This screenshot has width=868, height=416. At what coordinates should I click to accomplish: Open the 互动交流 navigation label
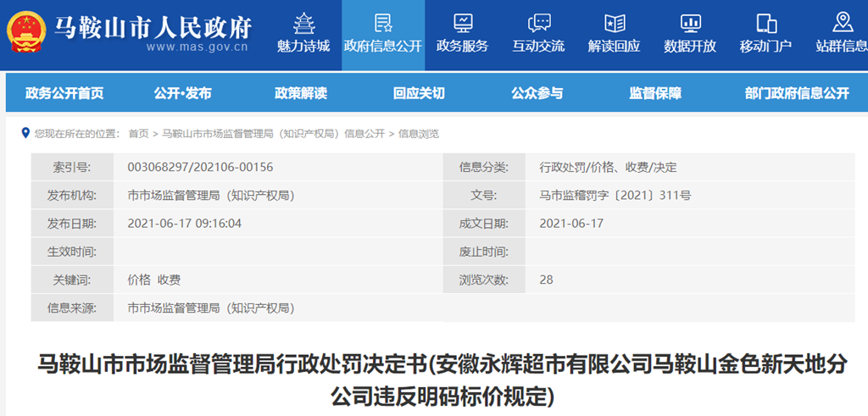tap(538, 46)
